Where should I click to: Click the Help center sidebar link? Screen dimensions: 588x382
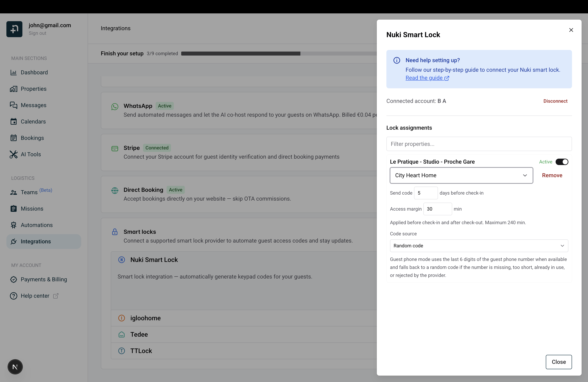[44, 296]
